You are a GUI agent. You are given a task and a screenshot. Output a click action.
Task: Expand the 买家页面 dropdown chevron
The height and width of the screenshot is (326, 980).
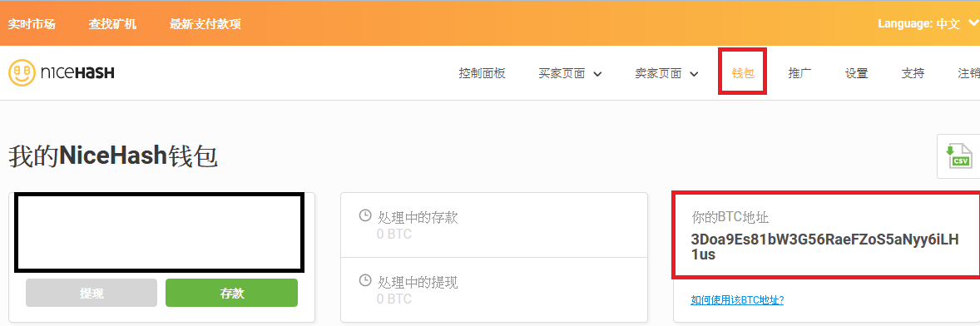click(x=596, y=74)
